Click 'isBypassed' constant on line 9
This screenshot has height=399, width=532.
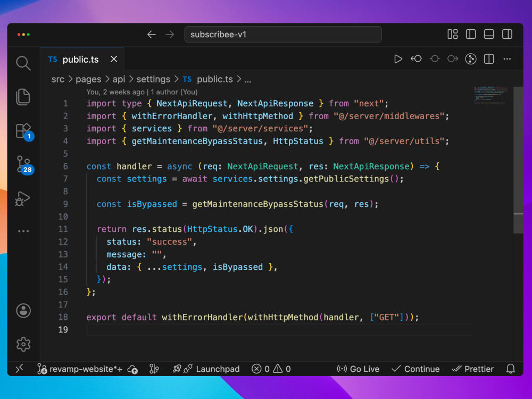152,204
